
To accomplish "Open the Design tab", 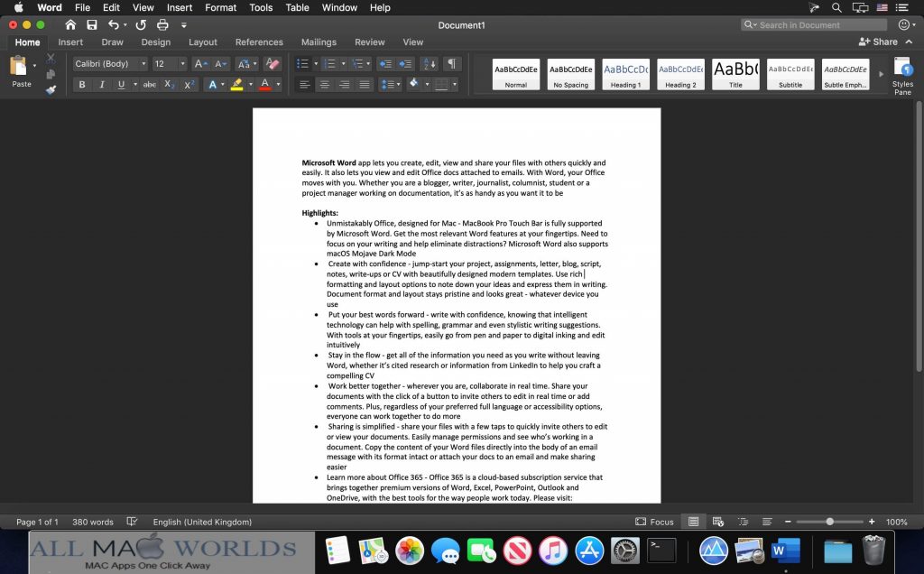I will click(155, 42).
